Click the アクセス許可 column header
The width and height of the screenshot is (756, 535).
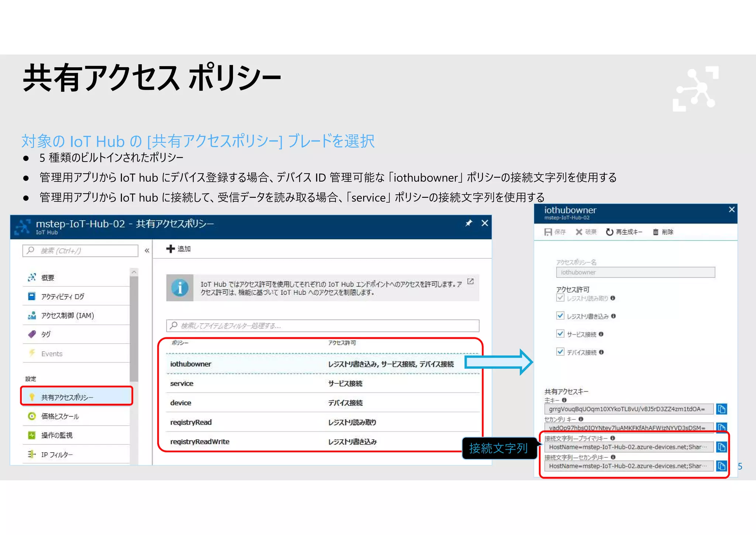point(342,343)
